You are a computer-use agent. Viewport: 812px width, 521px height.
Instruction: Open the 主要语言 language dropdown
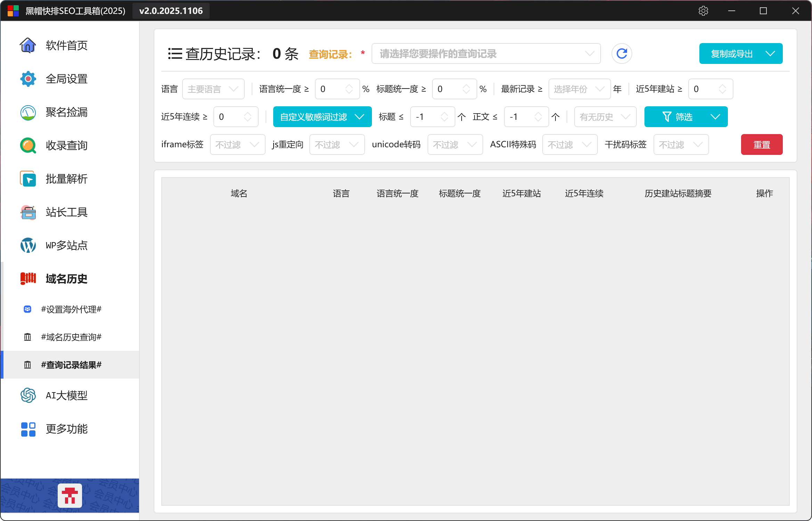tap(213, 89)
